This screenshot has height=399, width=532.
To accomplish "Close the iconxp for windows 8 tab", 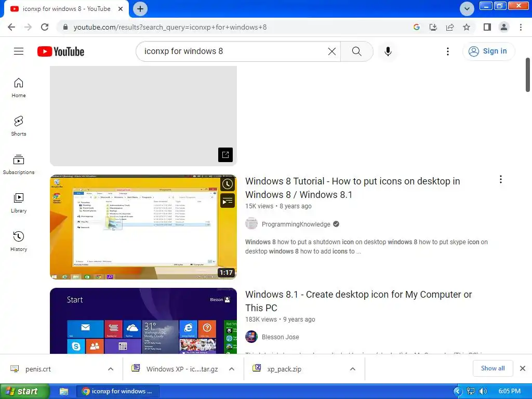I will (121, 9).
